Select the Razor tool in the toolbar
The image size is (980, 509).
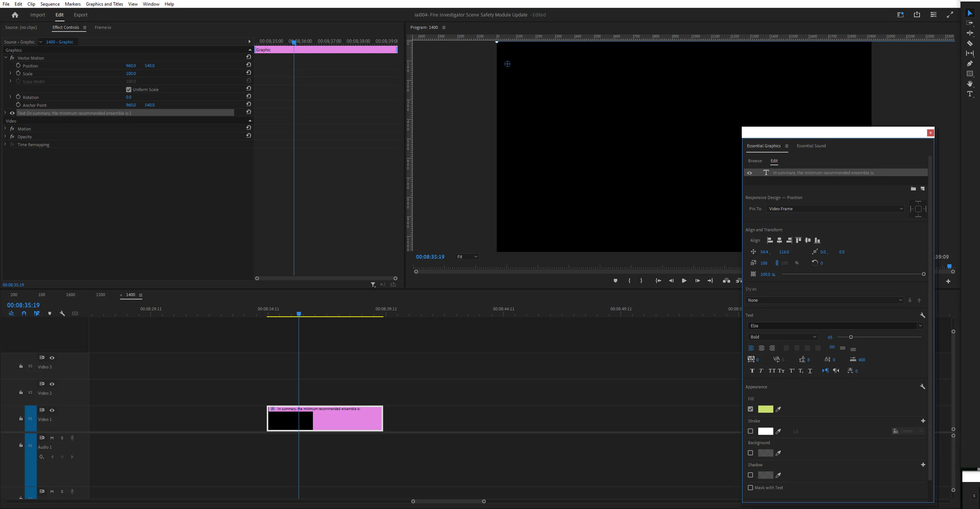pos(970,43)
